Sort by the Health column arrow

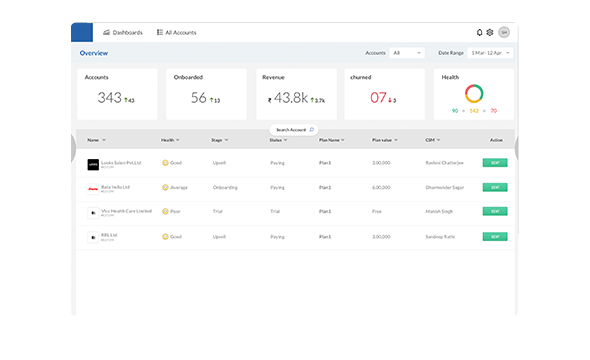click(178, 140)
